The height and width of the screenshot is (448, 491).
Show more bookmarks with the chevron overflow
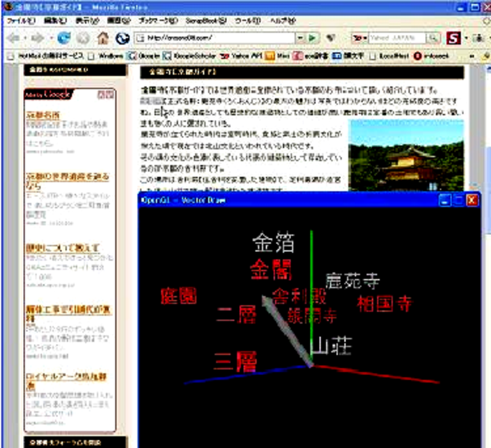click(471, 57)
